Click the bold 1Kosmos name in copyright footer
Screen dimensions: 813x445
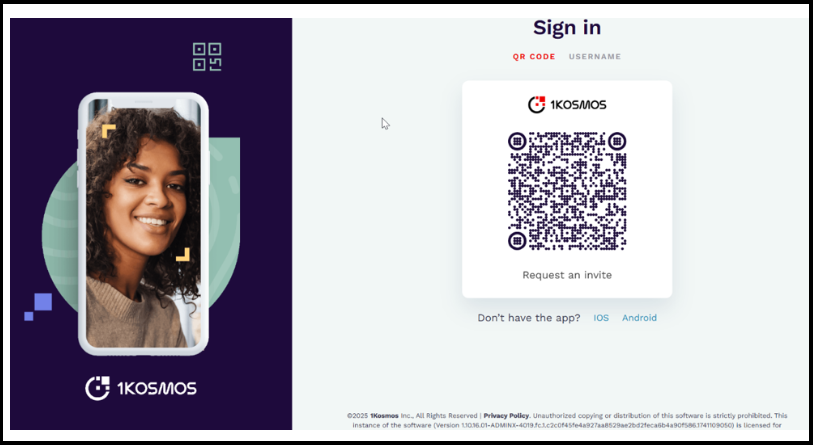[x=384, y=415]
